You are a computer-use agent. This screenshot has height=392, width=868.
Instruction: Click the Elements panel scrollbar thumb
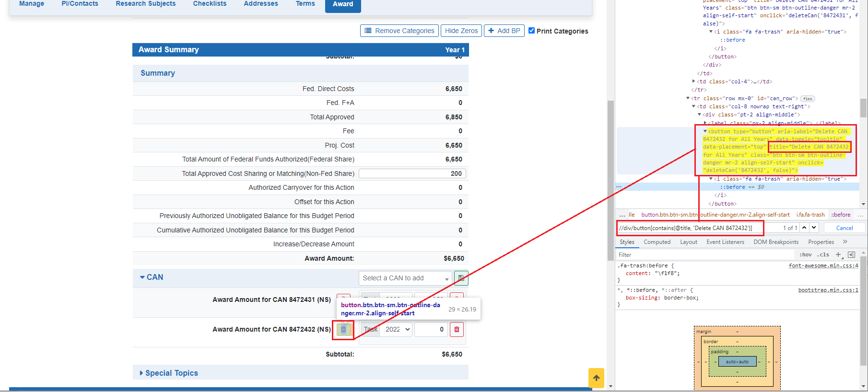(863, 108)
